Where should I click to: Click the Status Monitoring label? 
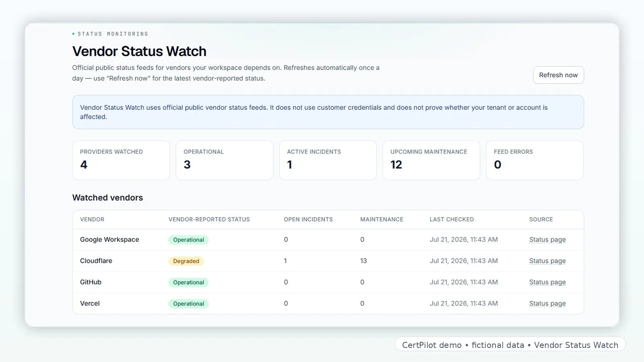pyautogui.click(x=113, y=34)
